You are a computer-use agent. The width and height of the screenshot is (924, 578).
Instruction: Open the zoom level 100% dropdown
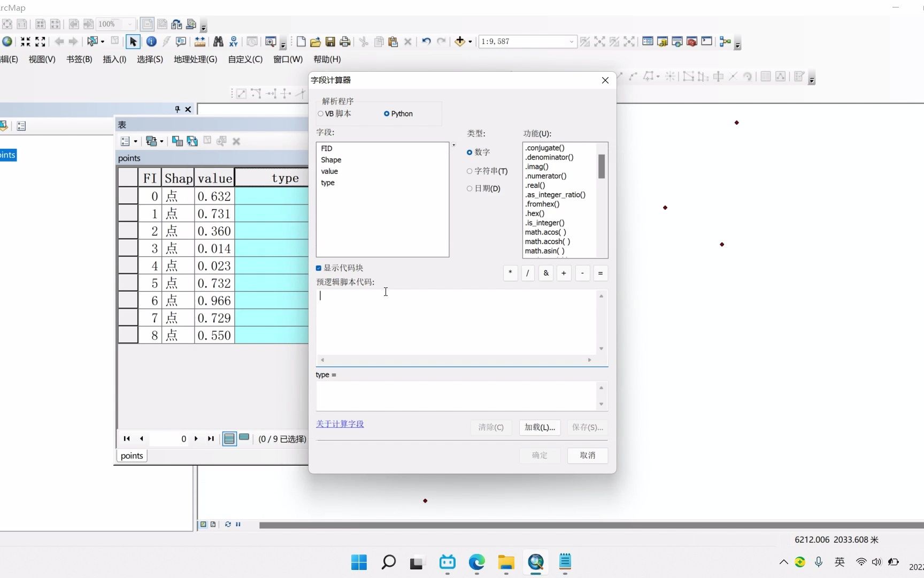(129, 24)
